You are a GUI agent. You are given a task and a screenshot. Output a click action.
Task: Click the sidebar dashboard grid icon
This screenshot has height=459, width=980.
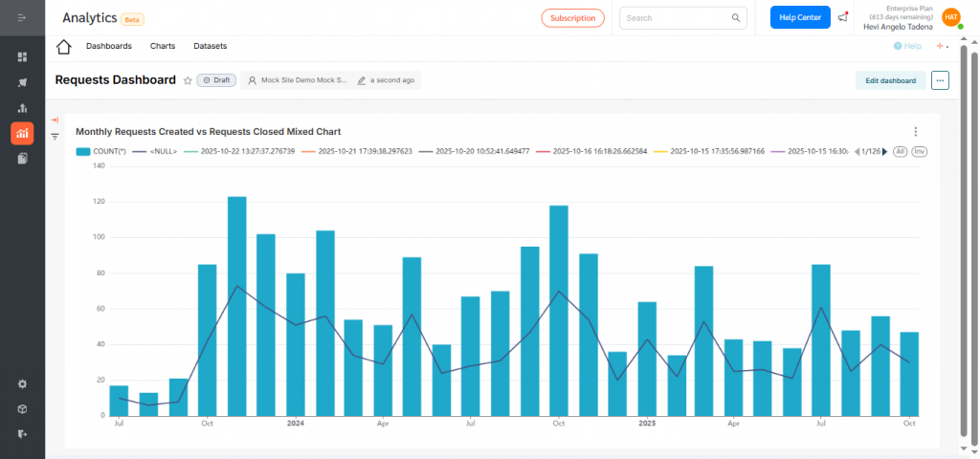(22, 57)
